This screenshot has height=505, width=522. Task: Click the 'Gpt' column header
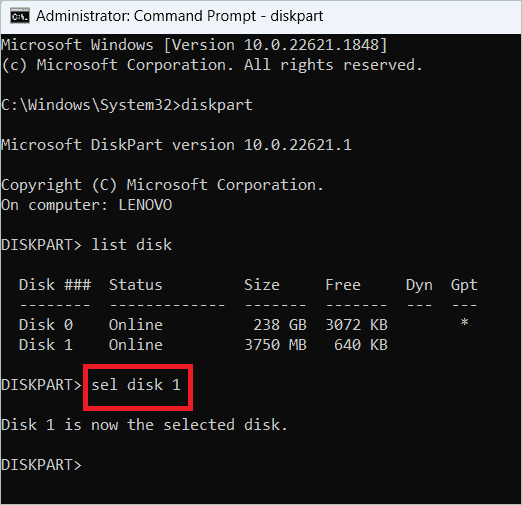coord(464,286)
